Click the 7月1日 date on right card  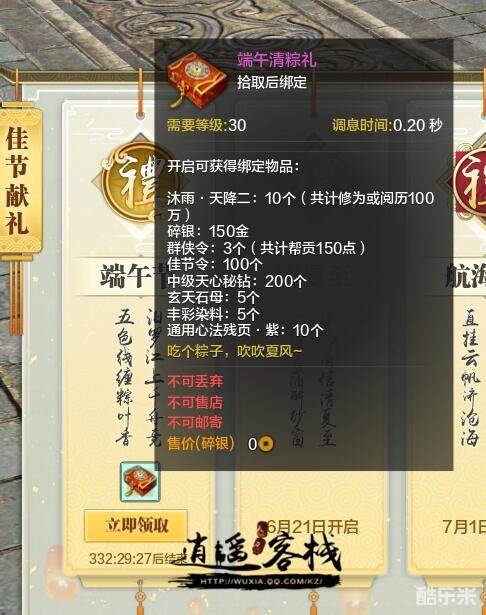tap(464, 527)
